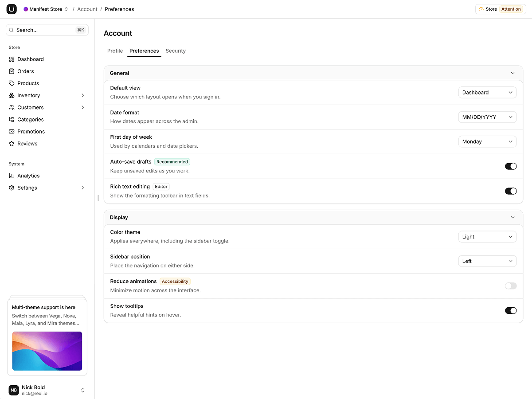Image resolution: width=532 pixels, height=399 pixels.
Task: Click the Analytics bar chart icon
Action: (12, 176)
